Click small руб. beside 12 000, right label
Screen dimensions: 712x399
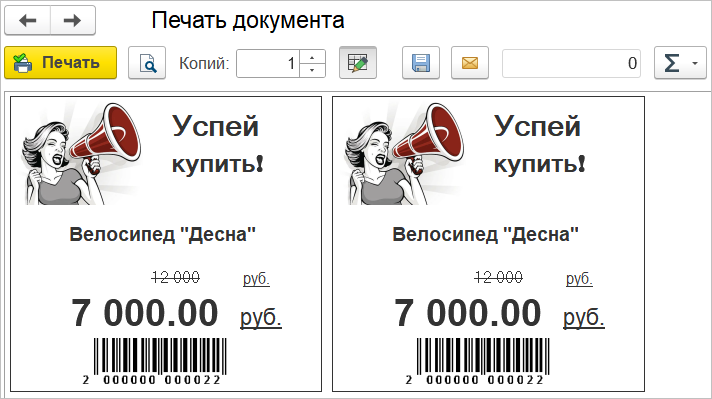579,278
